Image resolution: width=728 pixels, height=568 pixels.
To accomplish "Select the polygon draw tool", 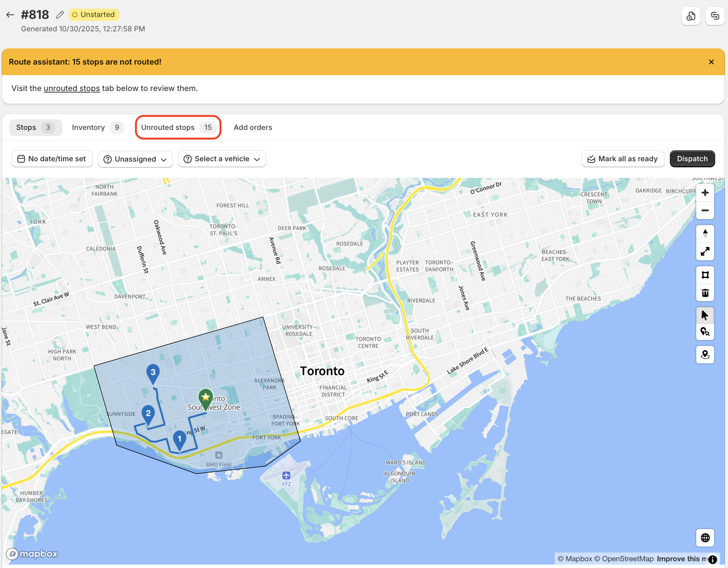I will pos(705,275).
